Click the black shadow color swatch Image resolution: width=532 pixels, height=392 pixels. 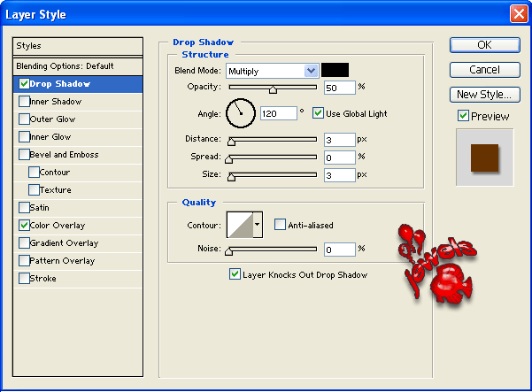click(x=335, y=70)
